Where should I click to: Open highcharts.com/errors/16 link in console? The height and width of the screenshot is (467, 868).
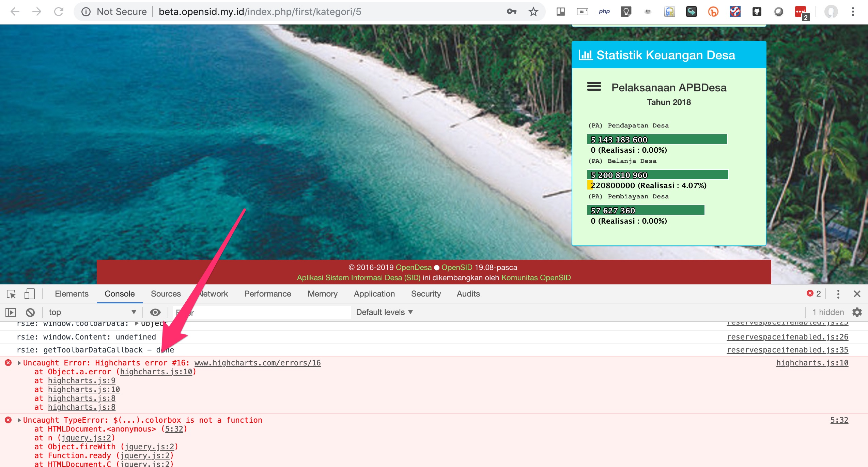tap(257, 363)
